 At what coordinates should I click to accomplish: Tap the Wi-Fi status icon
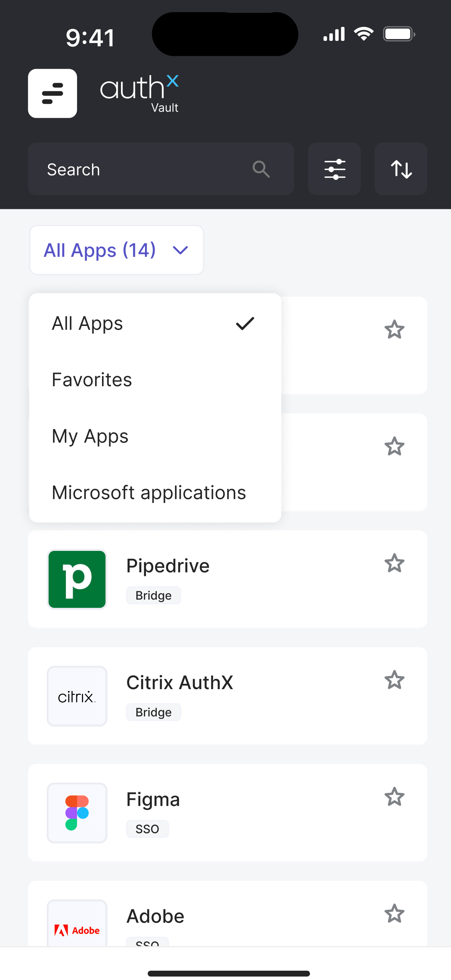point(364,34)
